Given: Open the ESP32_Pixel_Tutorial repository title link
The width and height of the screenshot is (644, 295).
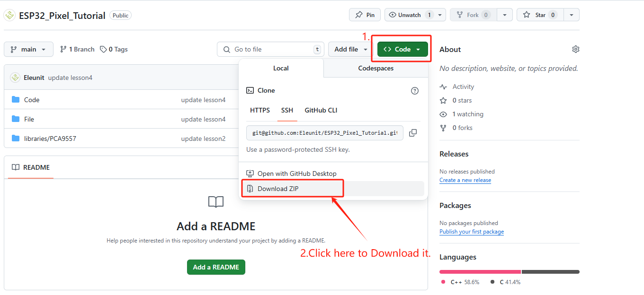Looking at the screenshot, I should click(x=62, y=16).
